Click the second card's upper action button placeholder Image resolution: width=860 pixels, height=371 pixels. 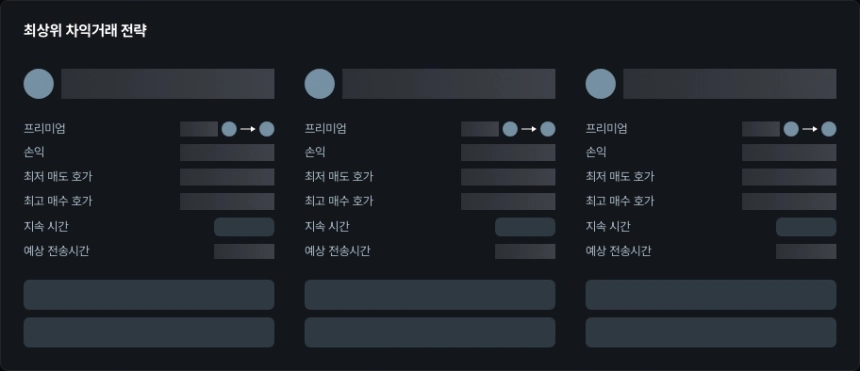pos(430,295)
